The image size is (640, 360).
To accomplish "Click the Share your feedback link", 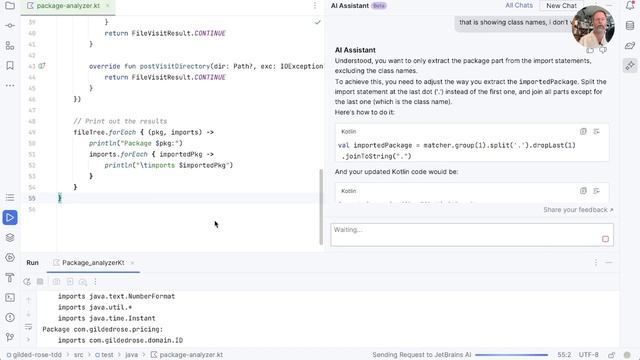I will click(578, 210).
